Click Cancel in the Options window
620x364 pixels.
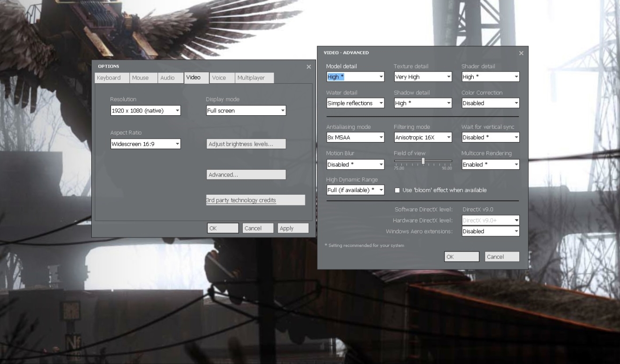258,228
